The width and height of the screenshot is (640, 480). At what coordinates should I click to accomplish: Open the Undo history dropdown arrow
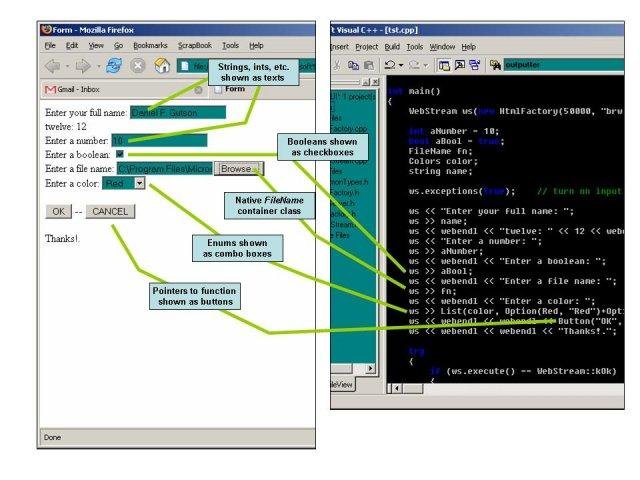[401, 65]
